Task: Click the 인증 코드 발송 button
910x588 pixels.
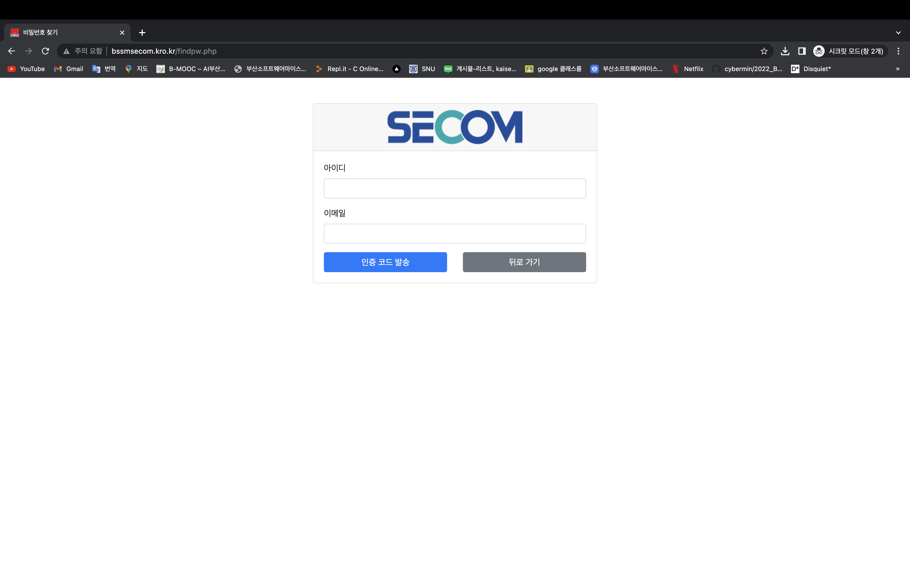Action: tap(385, 262)
